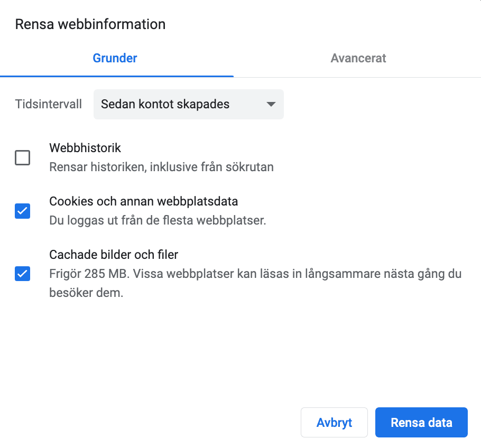The image size is (481, 448).
Task: Click the Tidsintervall label text
Action: point(49,104)
